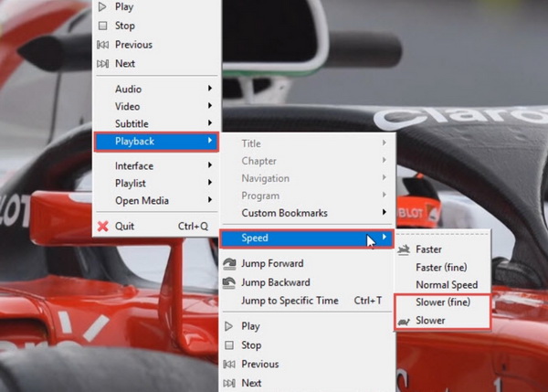548x392 pixels.
Task: Open the Playlist menu entry
Action: (156, 184)
